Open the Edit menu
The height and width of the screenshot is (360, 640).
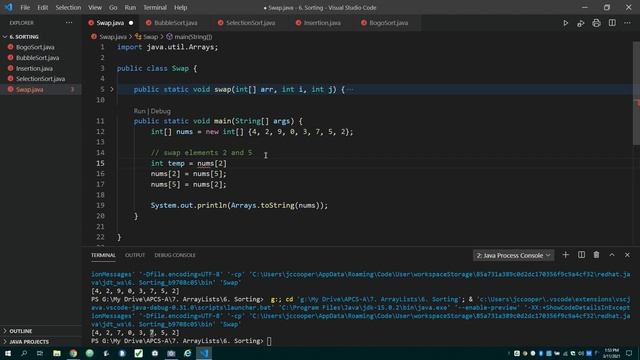point(42,7)
